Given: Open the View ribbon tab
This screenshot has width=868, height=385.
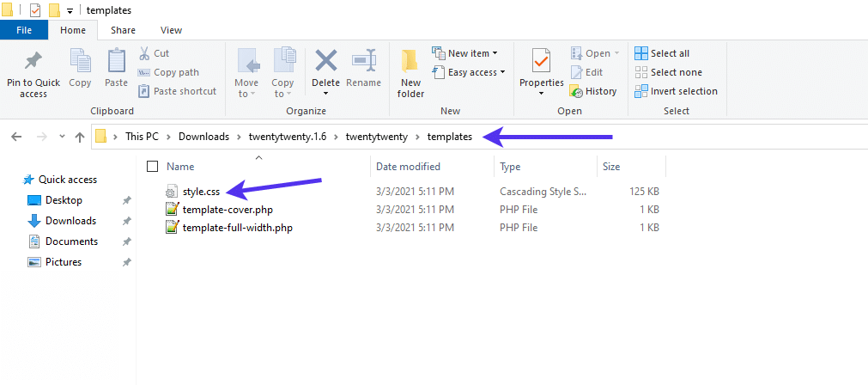Looking at the screenshot, I should tap(171, 30).
